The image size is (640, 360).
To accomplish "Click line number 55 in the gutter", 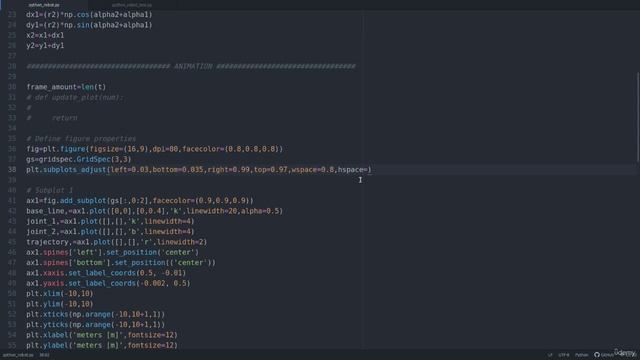I will tap(12, 345).
